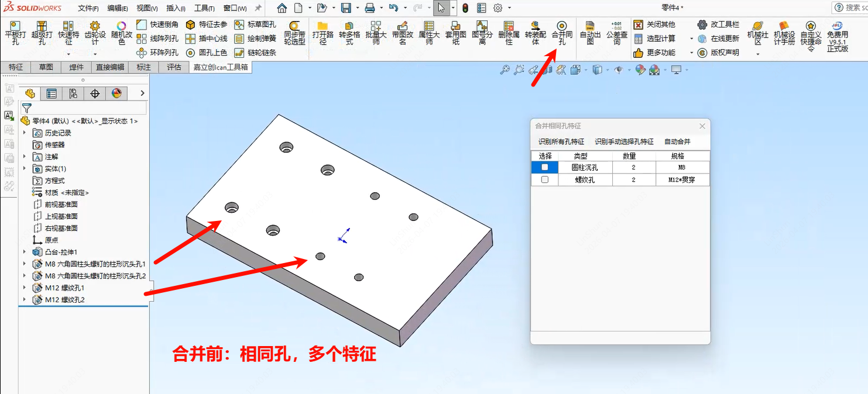Expand the M12 螺纹孔1 feature node
The image size is (868, 394).
tap(25, 288)
